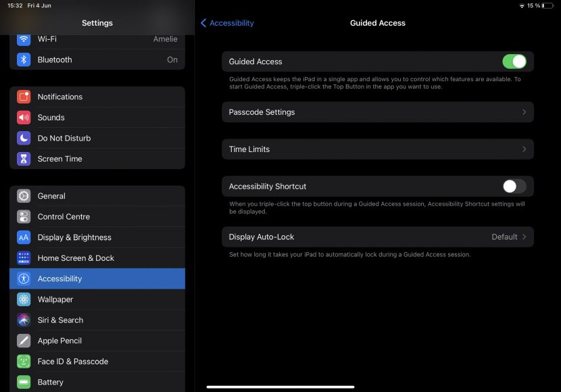
Task: Open Wallpaper settings
Action: (x=97, y=299)
